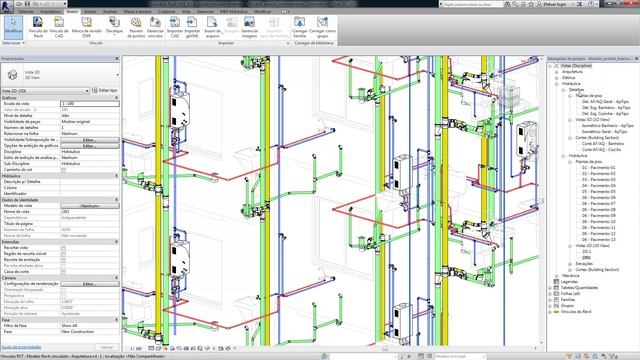Screen dimensions: 640x360
Task: Click the Nome da vista value field
Action: coord(90,212)
